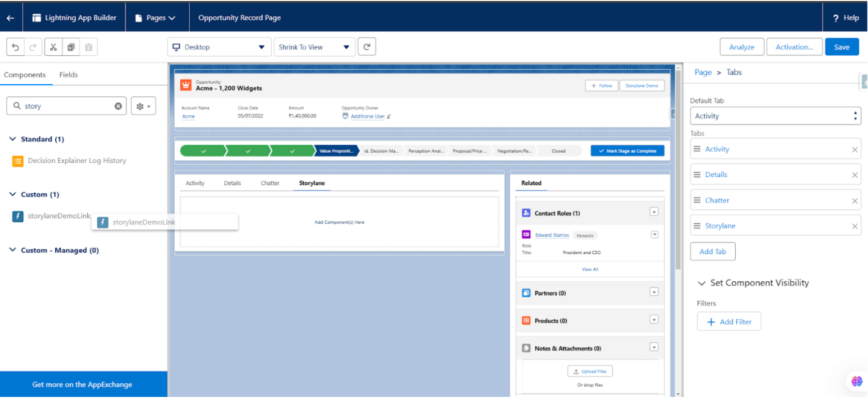Switch to the Fields tab
868x399 pixels.
[68, 75]
